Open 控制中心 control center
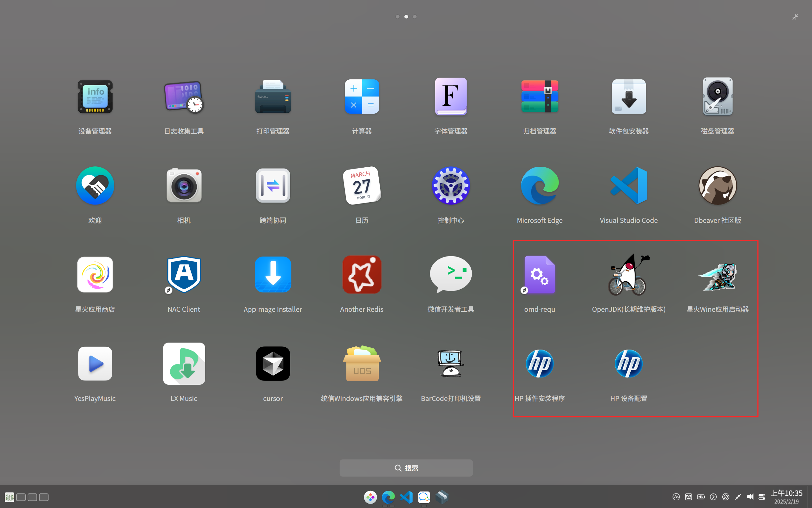This screenshot has width=812, height=508. tap(451, 185)
